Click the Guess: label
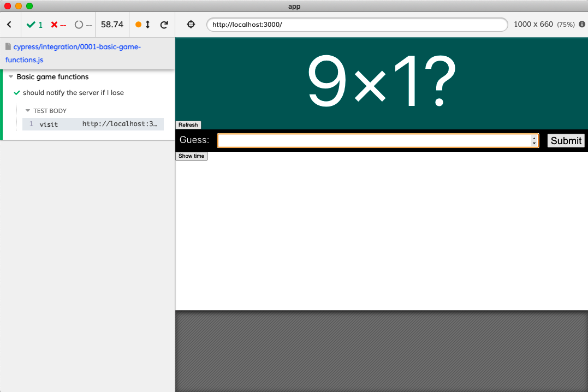This screenshot has height=392, width=588. pyautogui.click(x=194, y=140)
